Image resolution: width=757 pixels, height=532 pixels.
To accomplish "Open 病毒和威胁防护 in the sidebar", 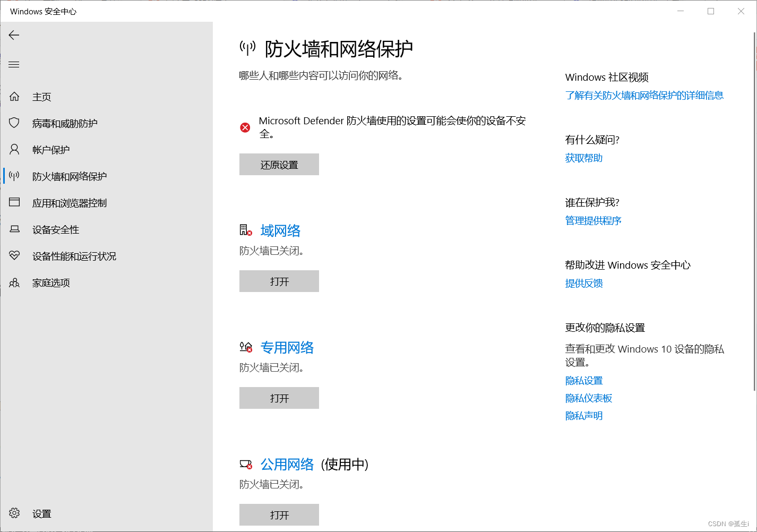I will pyautogui.click(x=106, y=123).
